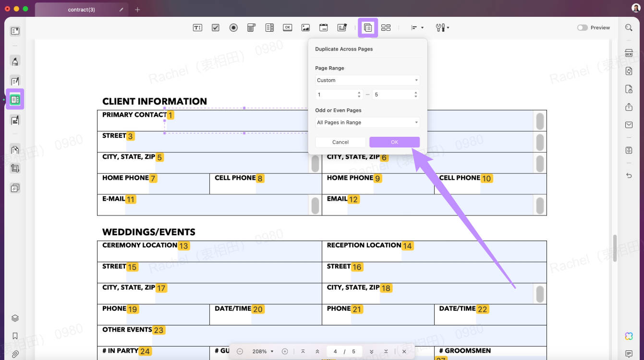
Task: Select the List Box form tool
Action: (269, 28)
